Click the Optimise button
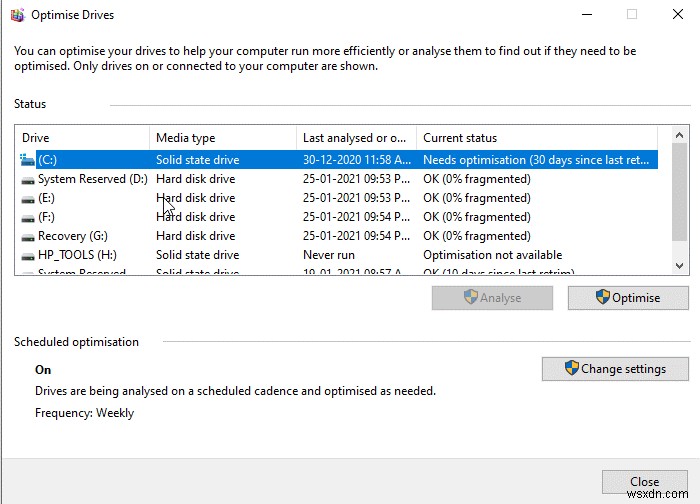700x504 pixels. coord(628,298)
